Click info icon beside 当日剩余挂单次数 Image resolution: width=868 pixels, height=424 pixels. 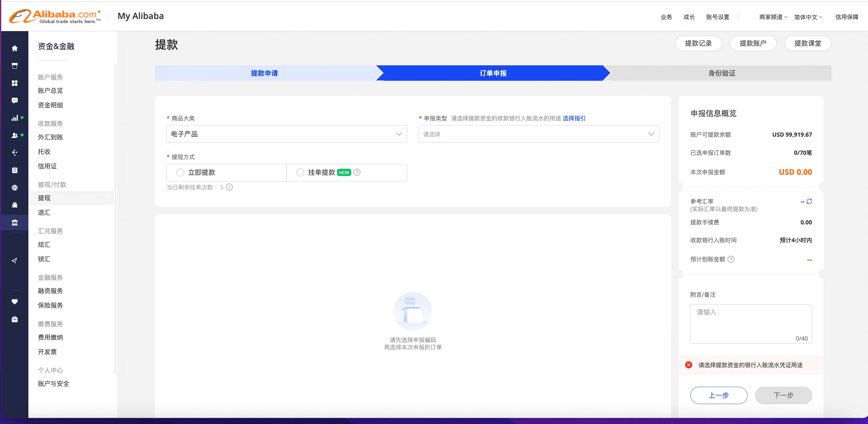pyautogui.click(x=229, y=187)
